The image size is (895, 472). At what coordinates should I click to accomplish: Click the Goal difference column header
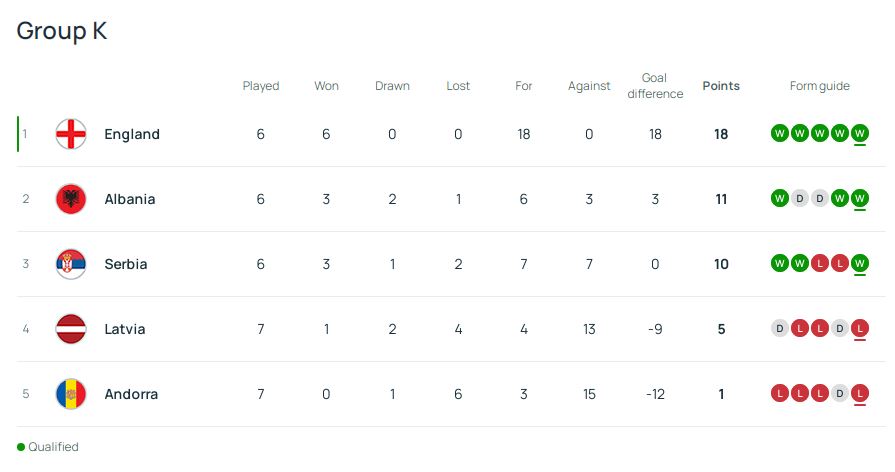click(x=655, y=86)
